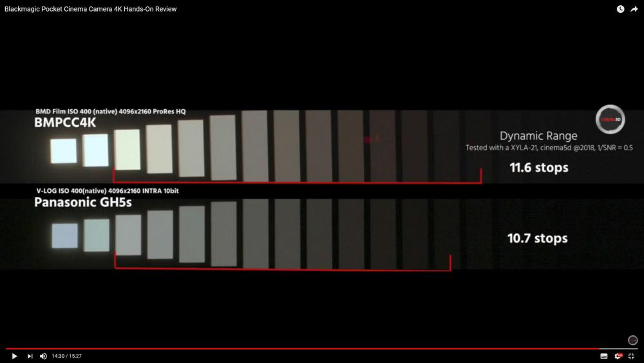Click the Dynamic Range heading in the video
This screenshot has height=363, width=644.
538,135
